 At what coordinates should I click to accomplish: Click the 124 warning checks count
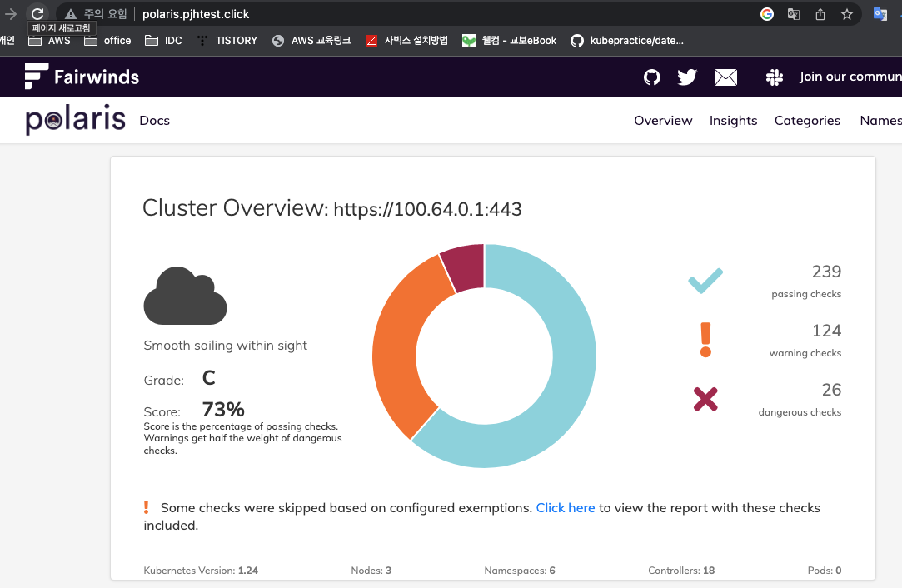(x=826, y=331)
